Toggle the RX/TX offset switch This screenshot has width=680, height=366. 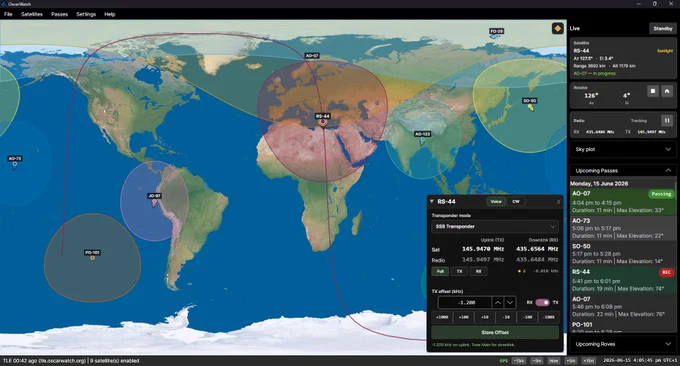tap(542, 302)
